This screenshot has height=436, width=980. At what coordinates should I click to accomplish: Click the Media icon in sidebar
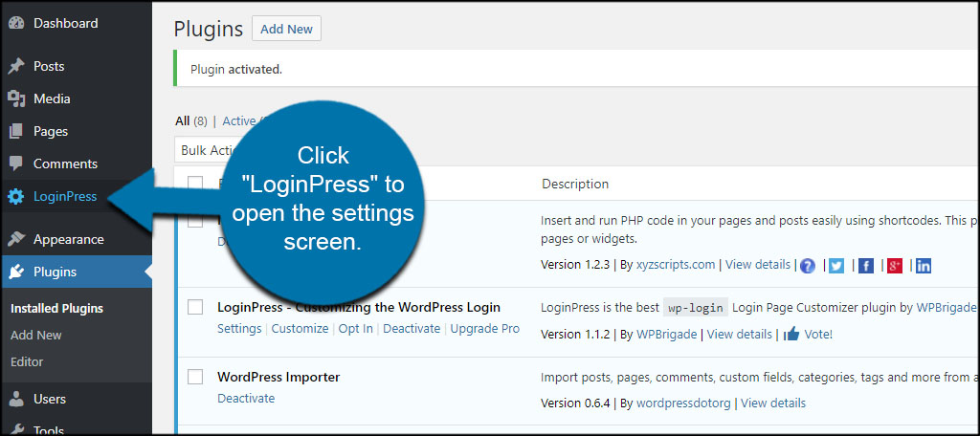(16, 98)
